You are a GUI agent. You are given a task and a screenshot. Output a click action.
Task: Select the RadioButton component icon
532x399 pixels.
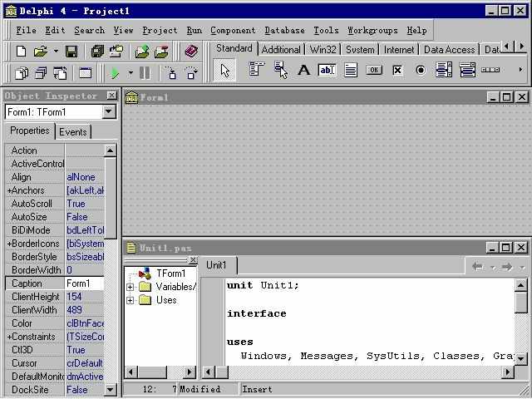click(421, 70)
